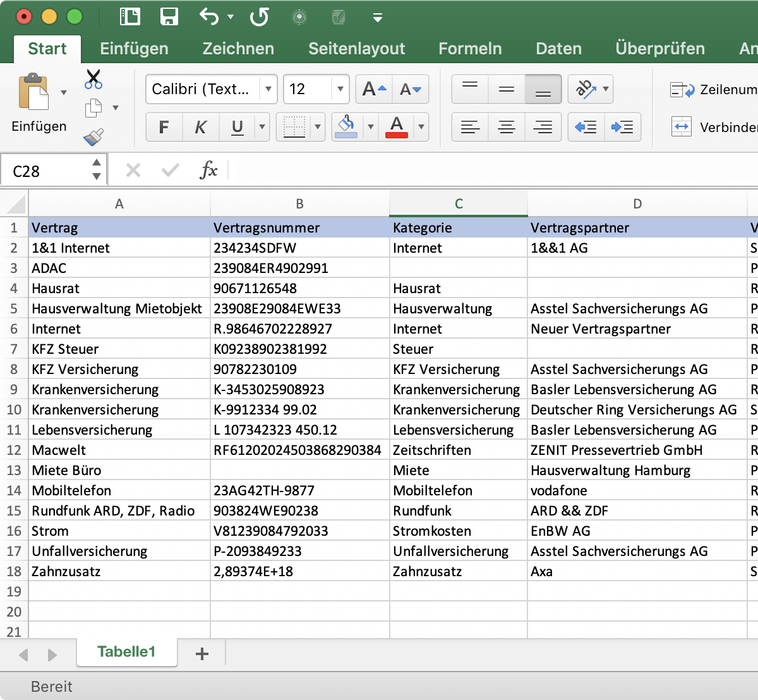Click the text orientation icon
The image size is (758, 700).
click(585, 89)
